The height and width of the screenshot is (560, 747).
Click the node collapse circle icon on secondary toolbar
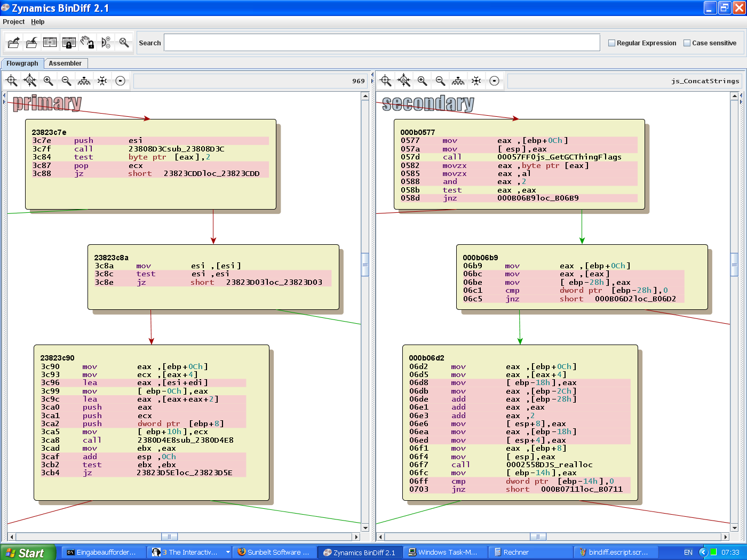[495, 80]
